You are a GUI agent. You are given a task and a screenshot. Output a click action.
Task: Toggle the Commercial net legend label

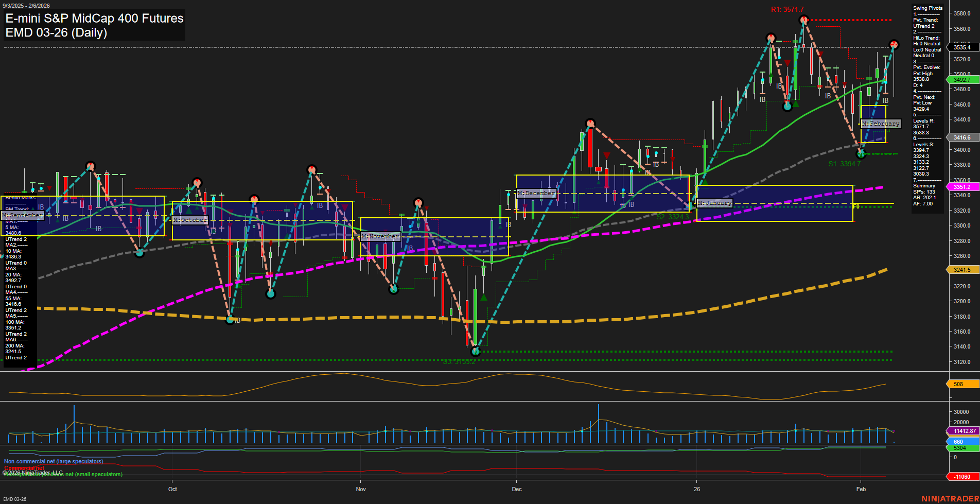point(24,468)
